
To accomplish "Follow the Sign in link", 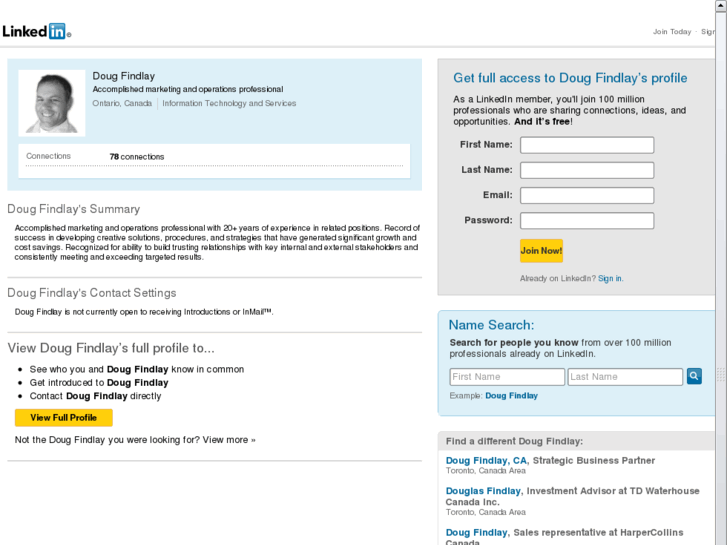I will point(610,278).
